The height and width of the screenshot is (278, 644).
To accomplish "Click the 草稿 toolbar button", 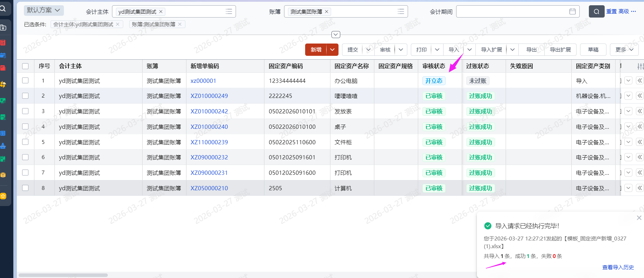I will click(593, 50).
